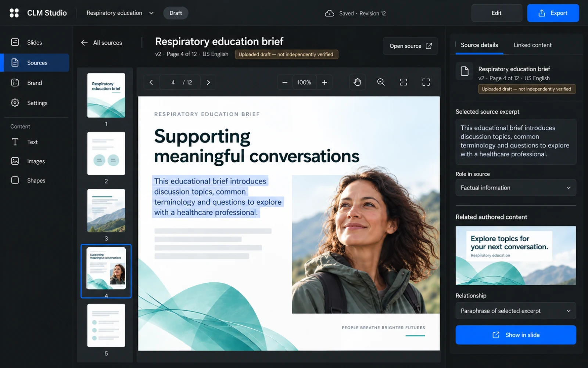
Task: Click the fit-to-frame icon in viewer toolbar
Action: tap(404, 82)
